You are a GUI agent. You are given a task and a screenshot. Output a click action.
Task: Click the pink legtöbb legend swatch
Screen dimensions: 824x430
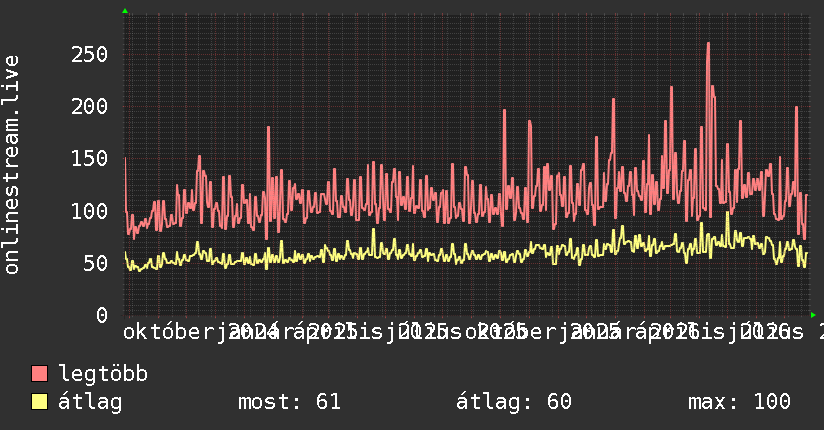click(39, 374)
